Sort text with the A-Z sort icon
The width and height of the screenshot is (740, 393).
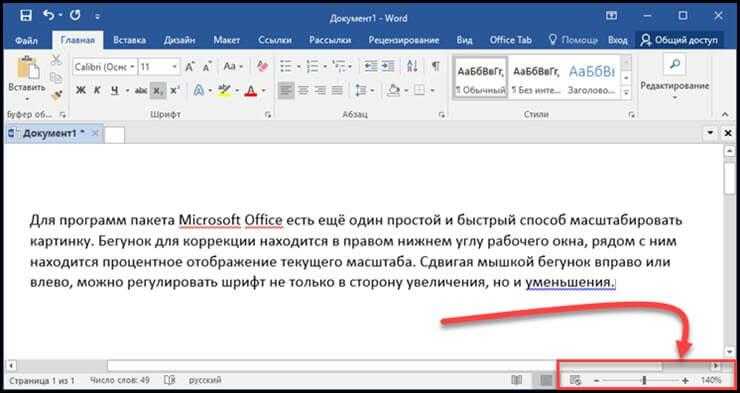click(x=412, y=66)
